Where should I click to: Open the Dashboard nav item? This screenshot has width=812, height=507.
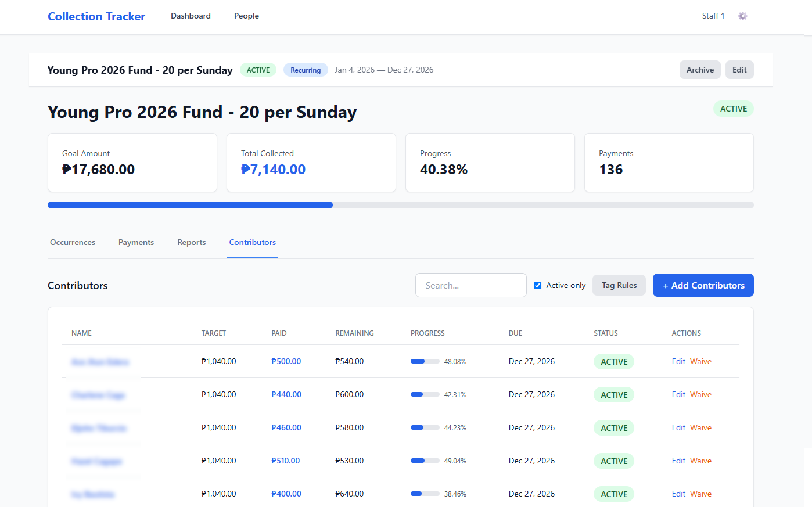[x=191, y=16]
